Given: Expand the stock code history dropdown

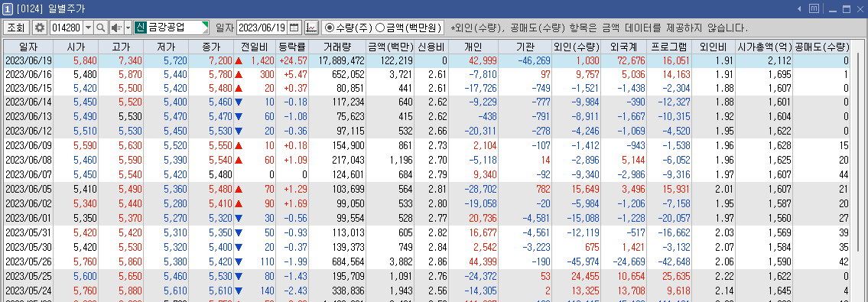Looking at the screenshot, I should 88,27.
